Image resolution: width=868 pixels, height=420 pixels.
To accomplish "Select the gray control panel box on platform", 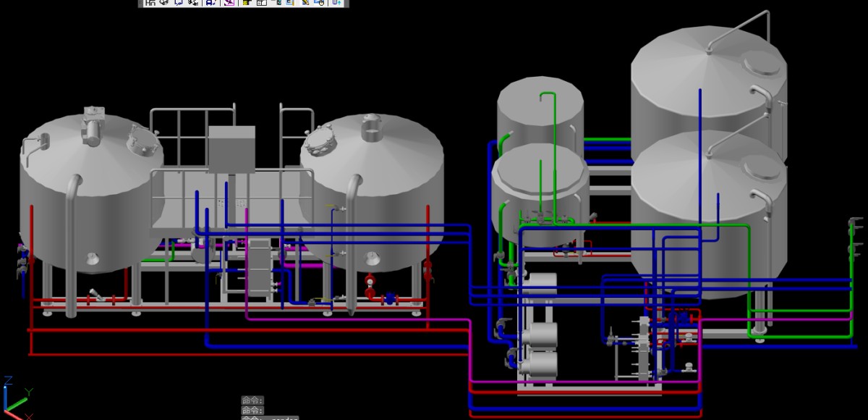I will (x=231, y=148).
